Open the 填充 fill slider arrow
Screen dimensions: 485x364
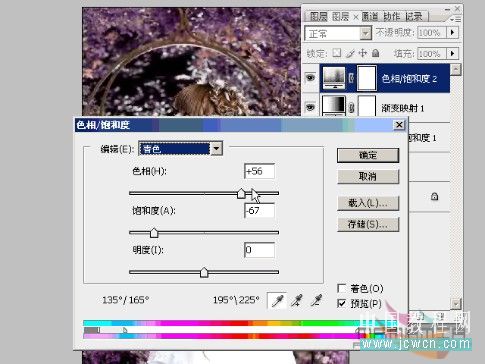[452, 53]
